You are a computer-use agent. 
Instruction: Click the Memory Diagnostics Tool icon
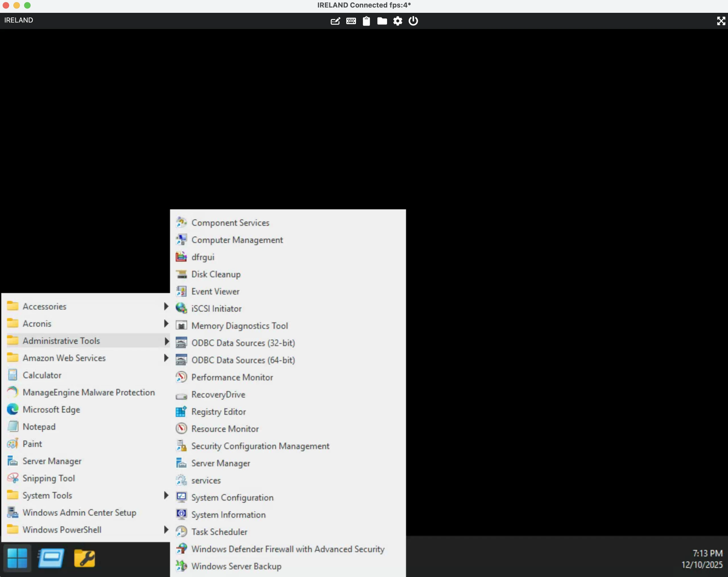point(181,326)
